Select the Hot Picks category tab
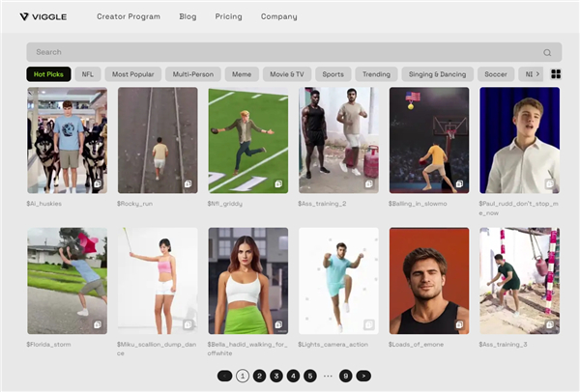580x392 pixels. [49, 74]
